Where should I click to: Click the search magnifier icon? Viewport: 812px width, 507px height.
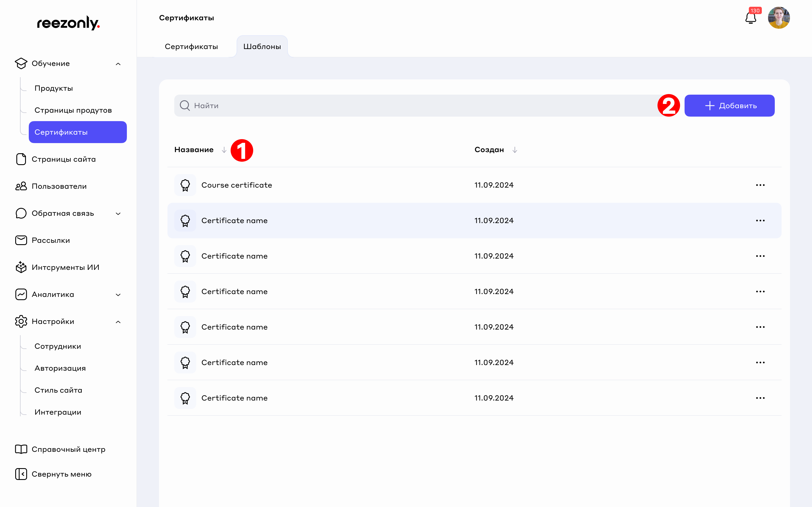(185, 106)
